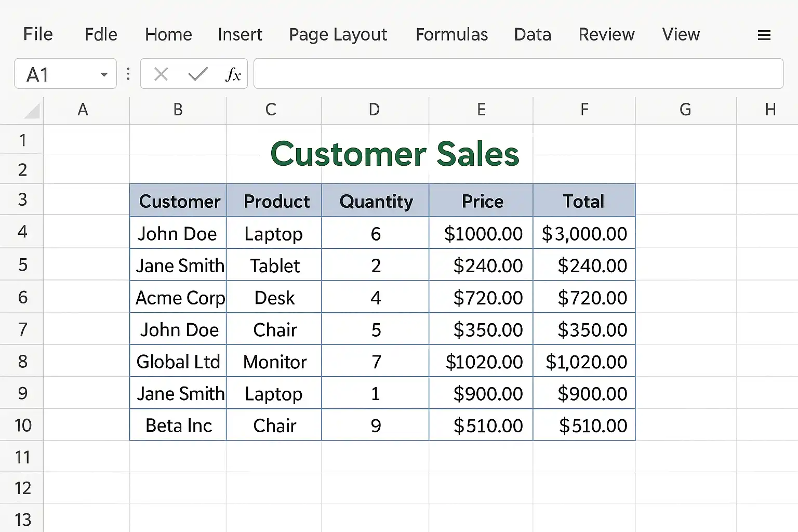Open the Page Layout tab

pos(338,34)
